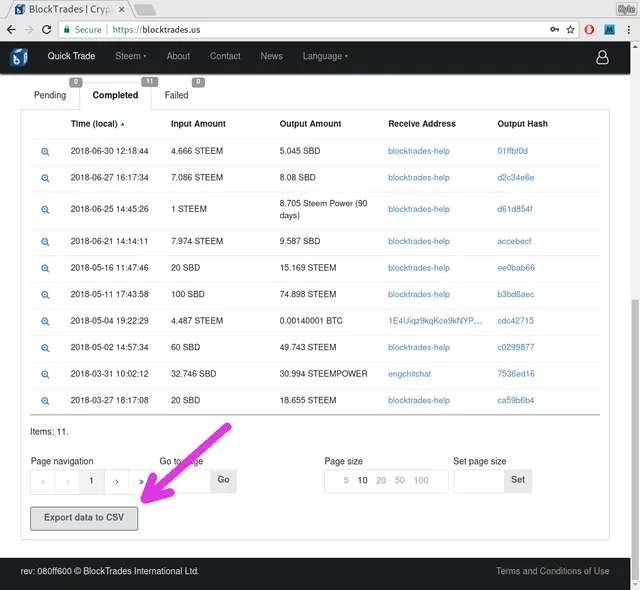Open the blue M extension icon

click(x=609, y=30)
